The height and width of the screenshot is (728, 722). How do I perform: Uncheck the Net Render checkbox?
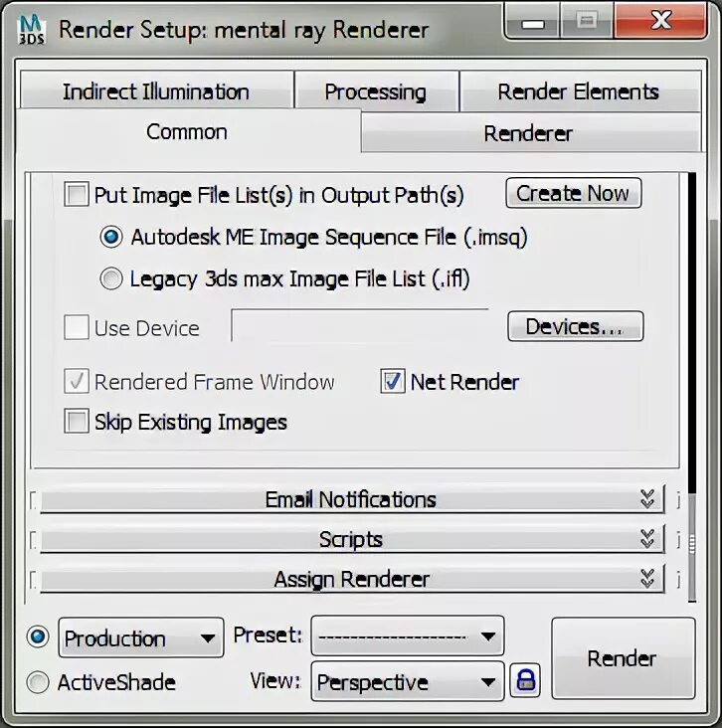(393, 381)
